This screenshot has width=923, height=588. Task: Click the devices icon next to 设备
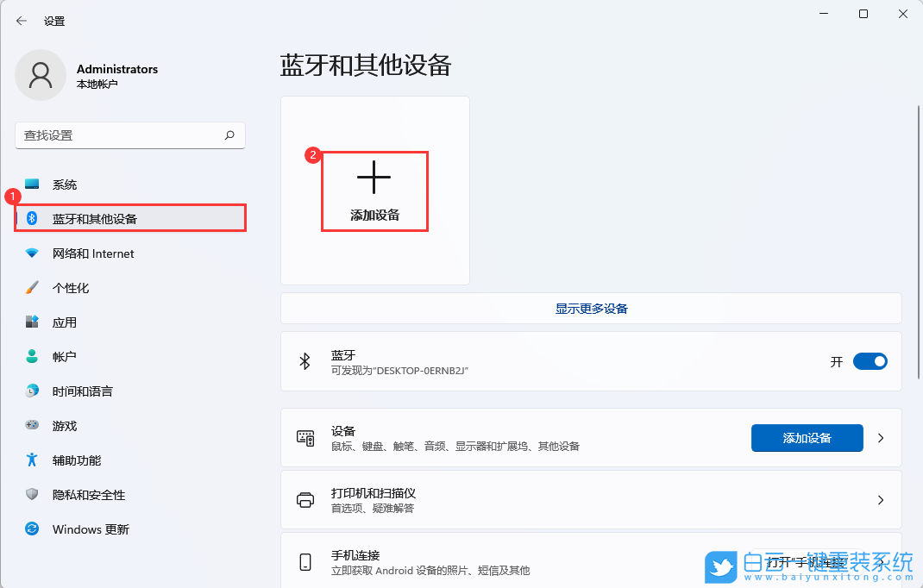(x=305, y=437)
